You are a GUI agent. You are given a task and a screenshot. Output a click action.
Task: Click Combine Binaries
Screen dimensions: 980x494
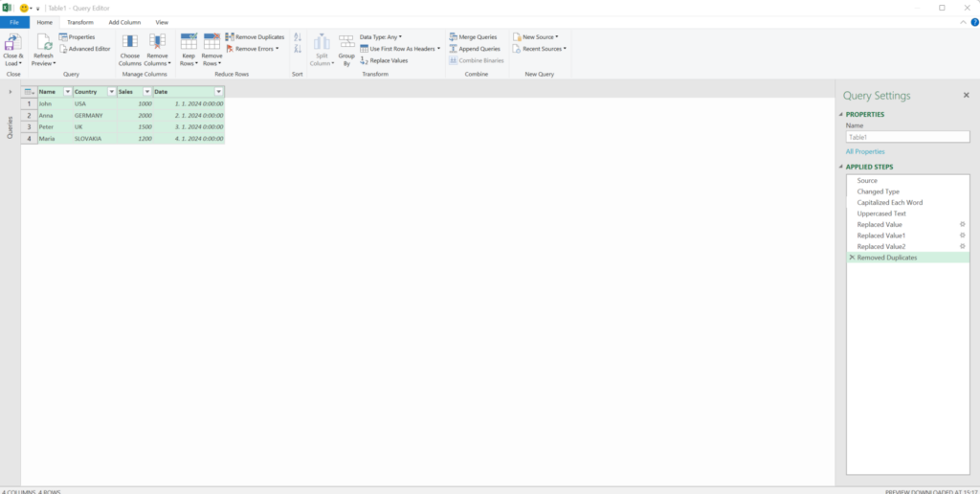[477, 60]
